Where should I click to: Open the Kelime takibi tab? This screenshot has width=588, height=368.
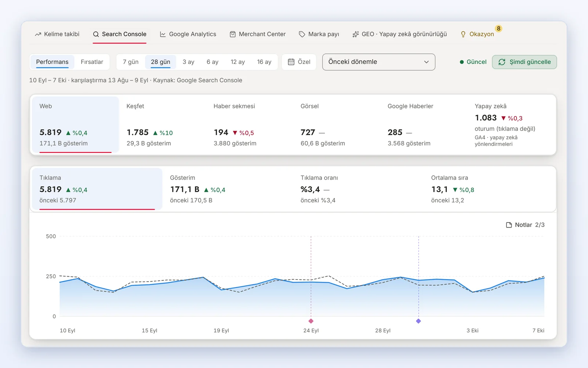point(57,34)
